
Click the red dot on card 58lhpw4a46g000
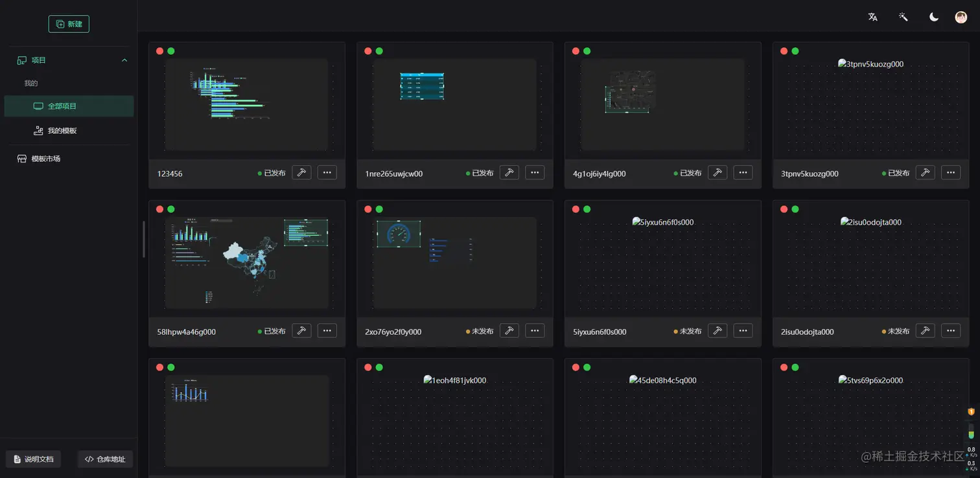coord(159,209)
